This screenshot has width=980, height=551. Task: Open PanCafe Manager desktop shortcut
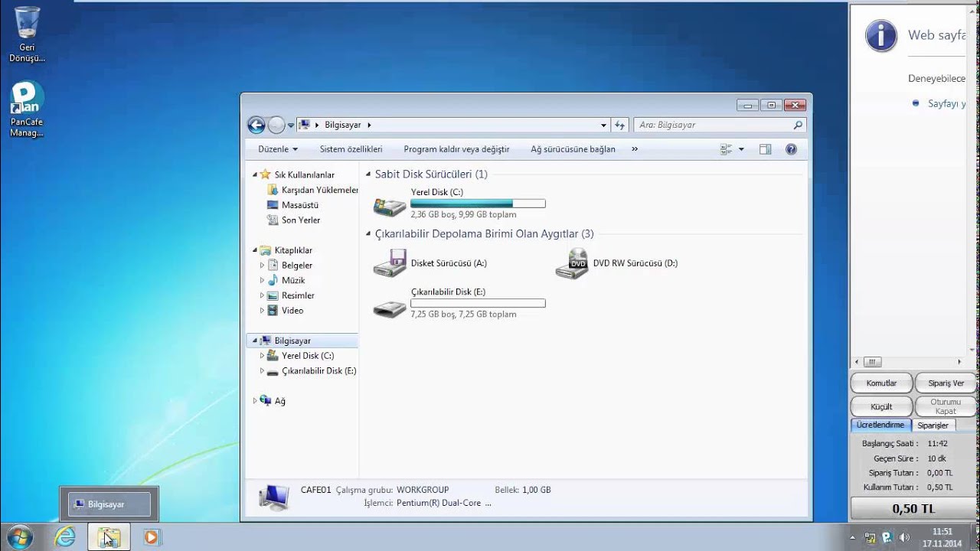[x=27, y=109]
